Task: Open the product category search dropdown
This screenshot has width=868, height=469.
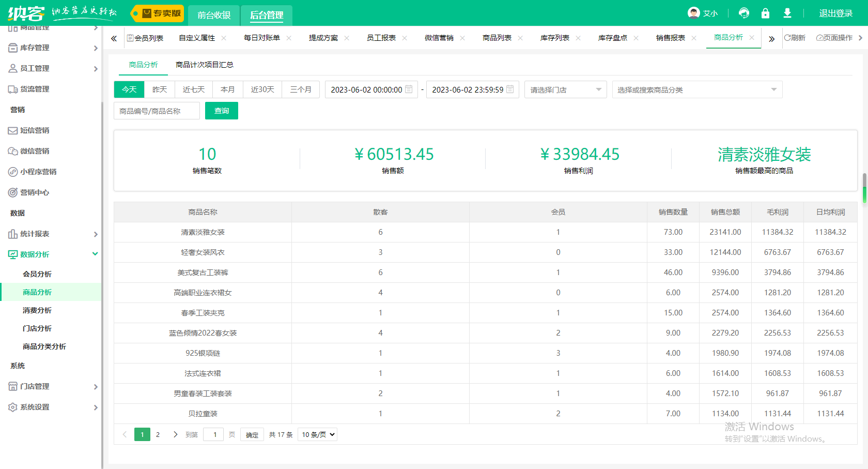Action: [696, 89]
